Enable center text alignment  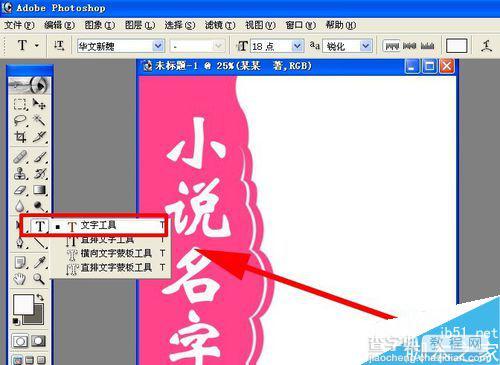pyautogui.click(x=409, y=46)
